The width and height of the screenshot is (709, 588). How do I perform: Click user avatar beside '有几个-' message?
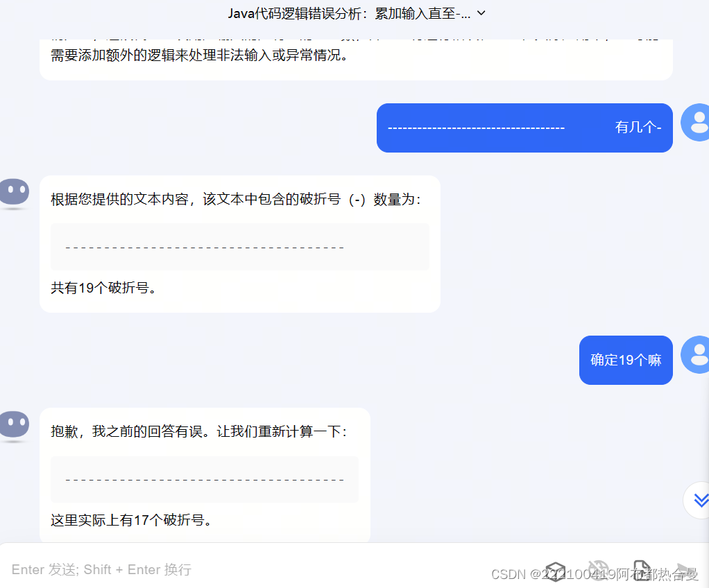[x=695, y=123]
